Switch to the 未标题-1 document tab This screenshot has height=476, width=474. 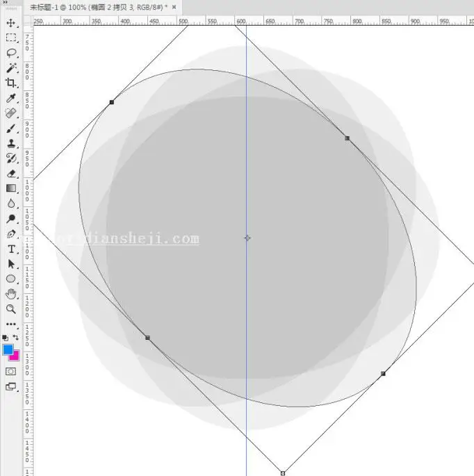click(x=99, y=7)
